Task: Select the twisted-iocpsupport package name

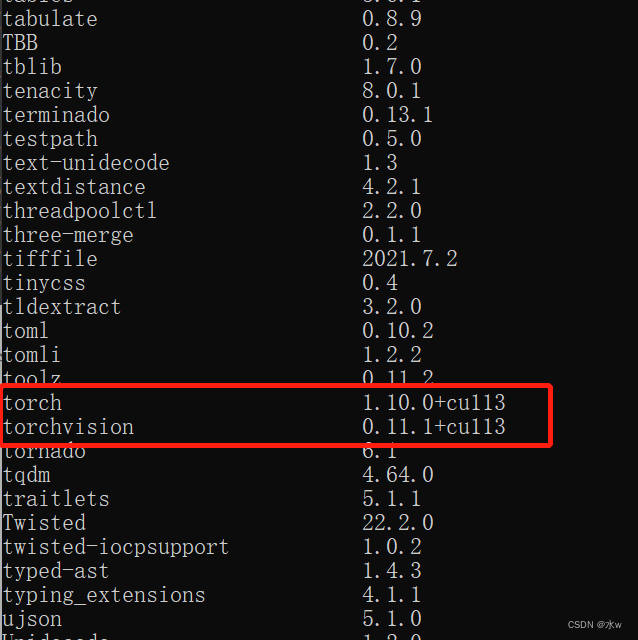Action: (116, 547)
